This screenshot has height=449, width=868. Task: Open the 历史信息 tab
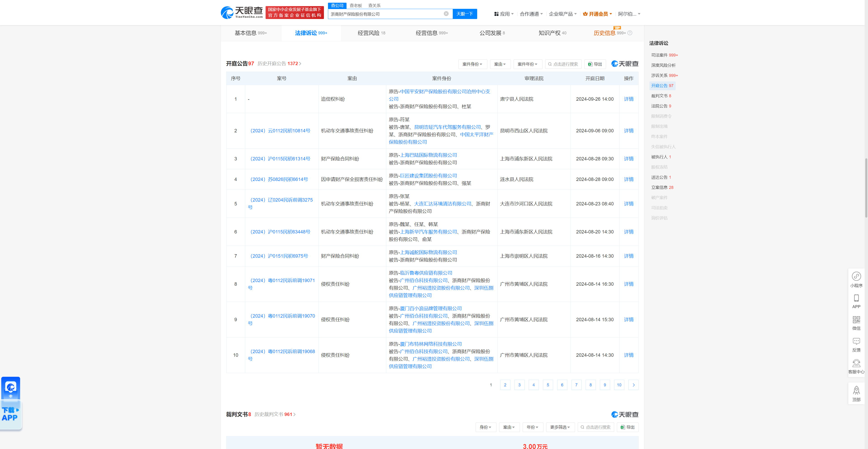(609, 33)
